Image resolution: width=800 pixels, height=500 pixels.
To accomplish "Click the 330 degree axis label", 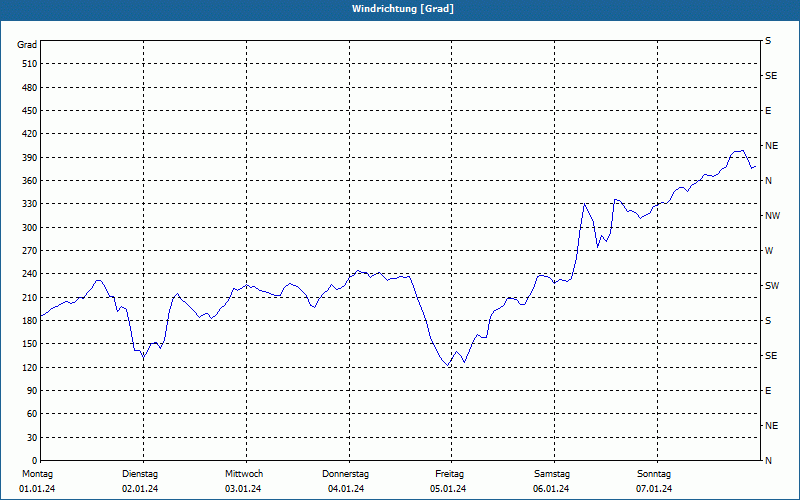I will pos(29,204).
